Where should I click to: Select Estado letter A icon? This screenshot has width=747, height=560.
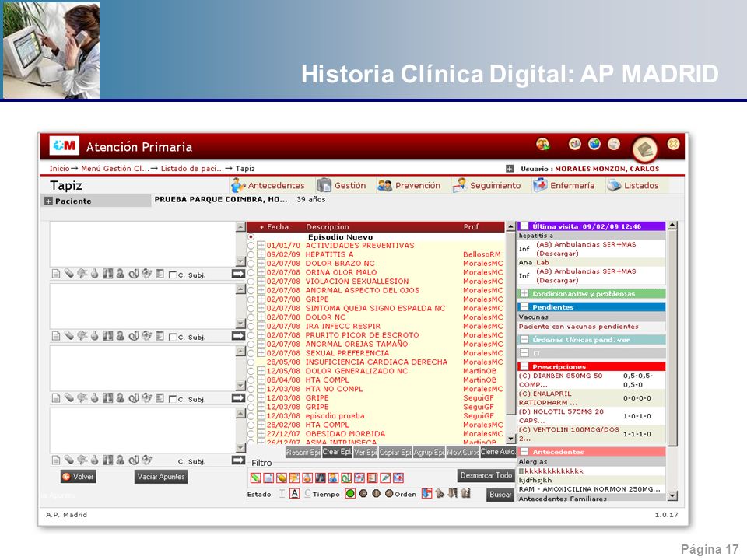295,493
